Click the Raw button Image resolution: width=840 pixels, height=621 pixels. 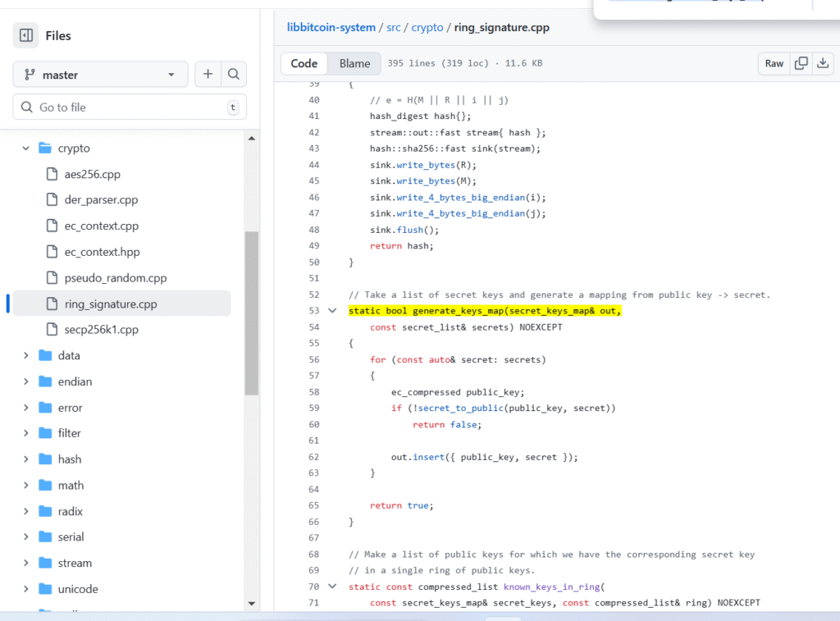(x=774, y=62)
